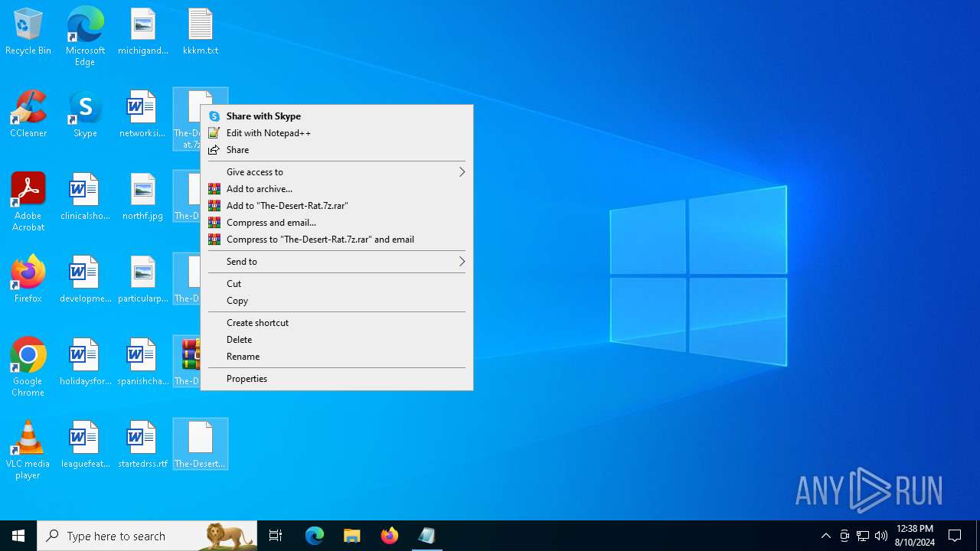The height and width of the screenshot is (551, 980).
Task: Show hidden system tray icons
Action: [825, 536]
